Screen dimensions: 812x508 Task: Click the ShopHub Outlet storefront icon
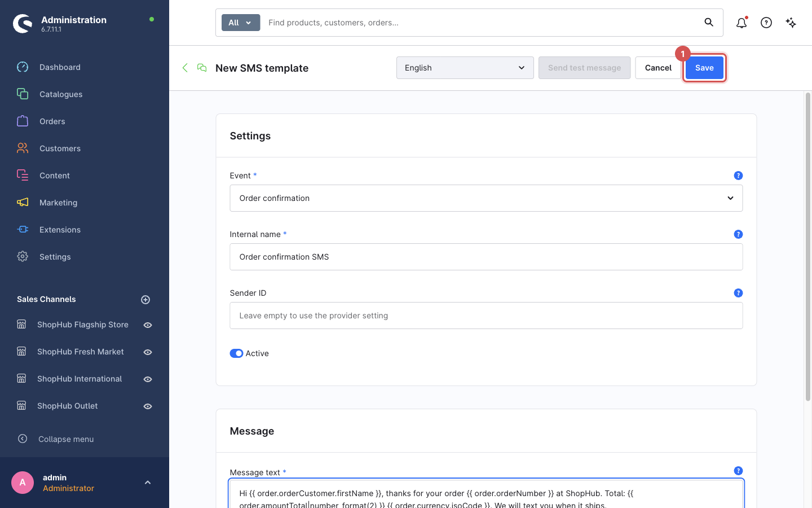click(21, 406)
